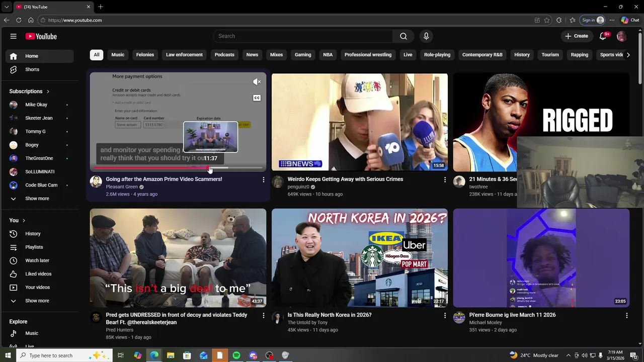
Task: Seek on the video preview progress bar
Action: pyautogui.click(x=178, y=168)
